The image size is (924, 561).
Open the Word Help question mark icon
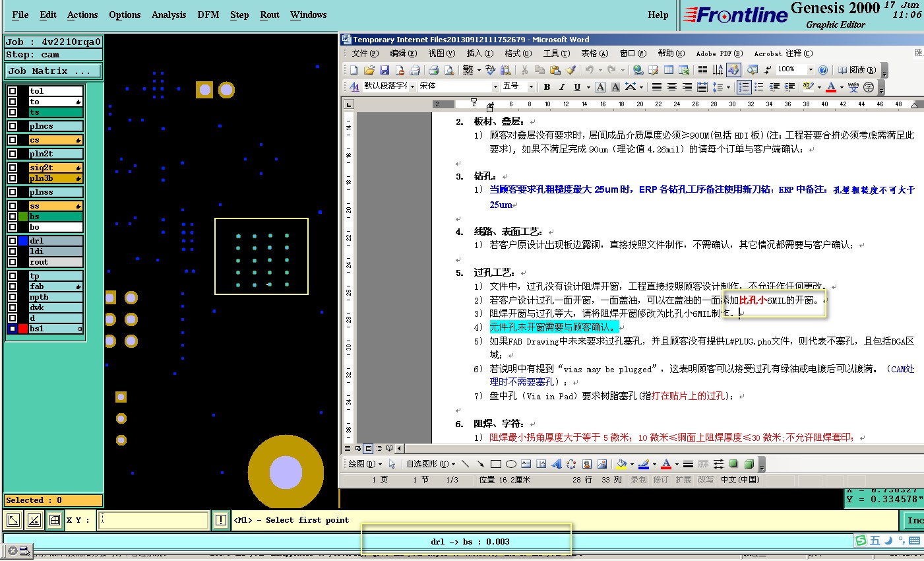pyautogui.click(x=823, y=70)
